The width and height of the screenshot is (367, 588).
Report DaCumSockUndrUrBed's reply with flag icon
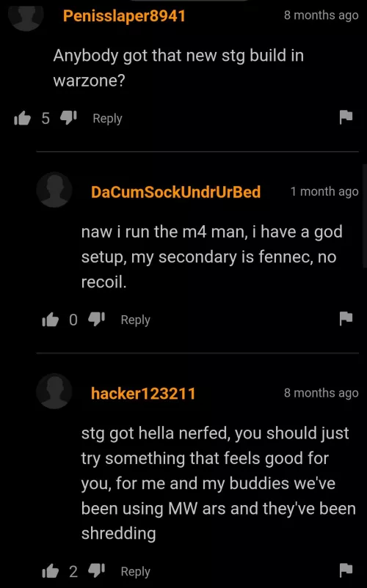(x=346, y=318)
